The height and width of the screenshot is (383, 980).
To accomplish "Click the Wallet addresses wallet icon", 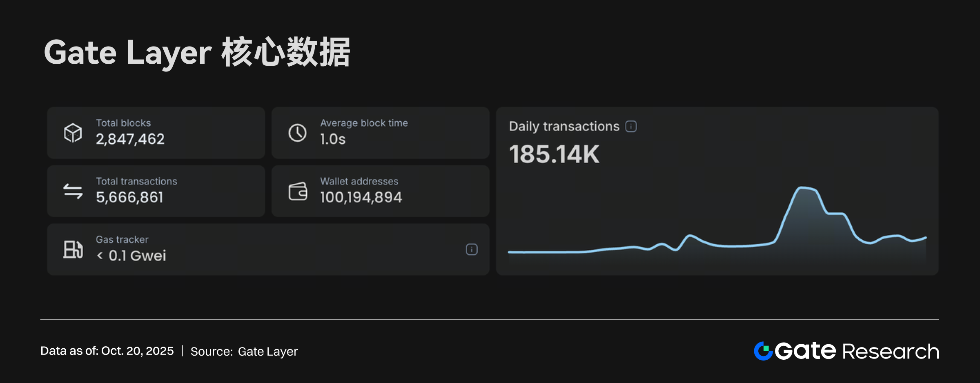I will click(298, 191).
